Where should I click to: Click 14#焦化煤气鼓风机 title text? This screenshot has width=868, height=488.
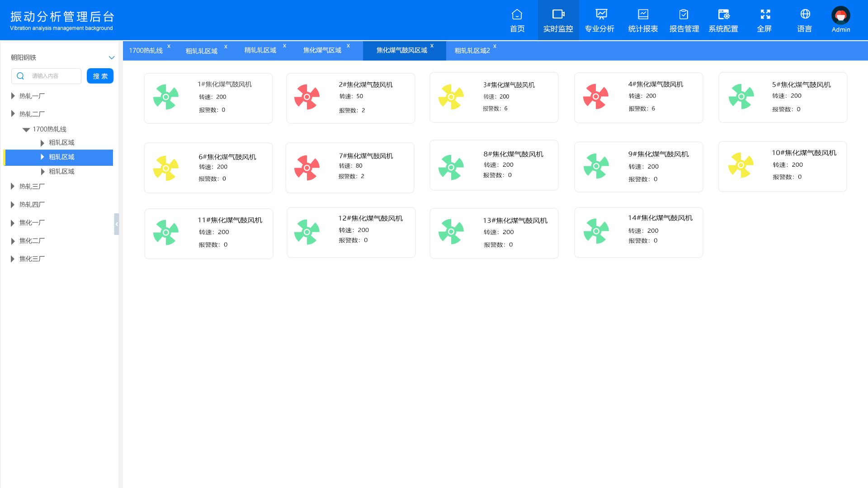click(660, 218)
